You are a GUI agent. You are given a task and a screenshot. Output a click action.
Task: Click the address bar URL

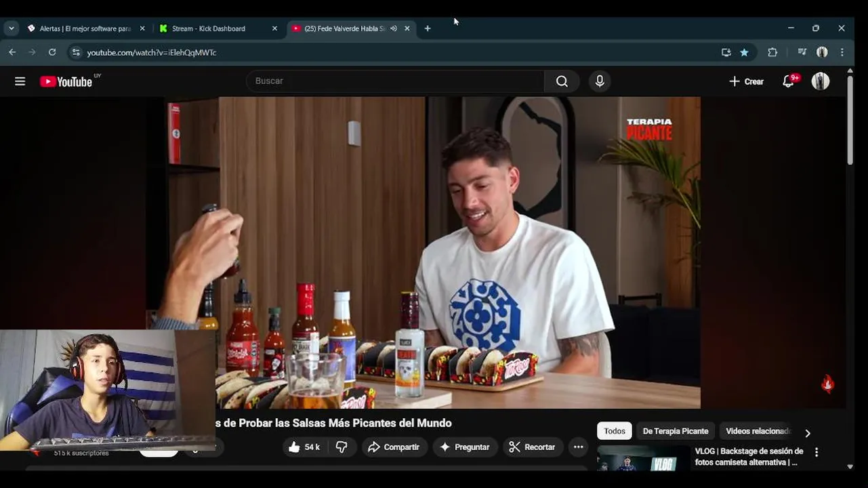[x=152, y=52]
